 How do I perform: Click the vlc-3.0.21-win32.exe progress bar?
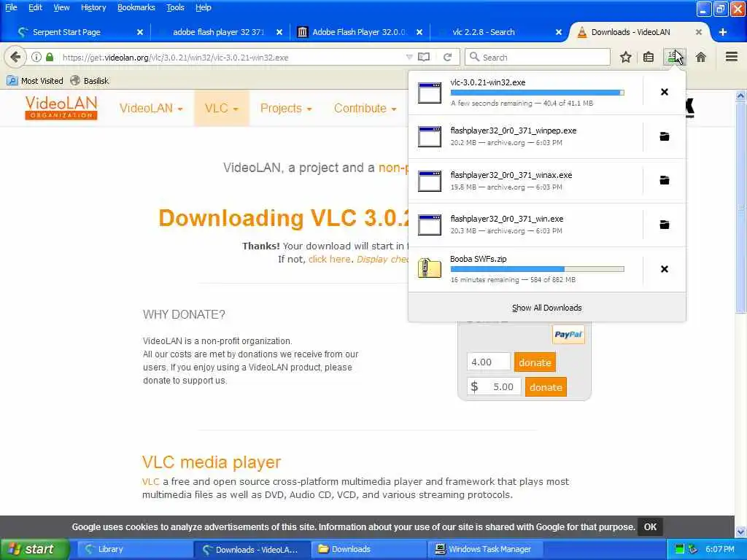537,93
